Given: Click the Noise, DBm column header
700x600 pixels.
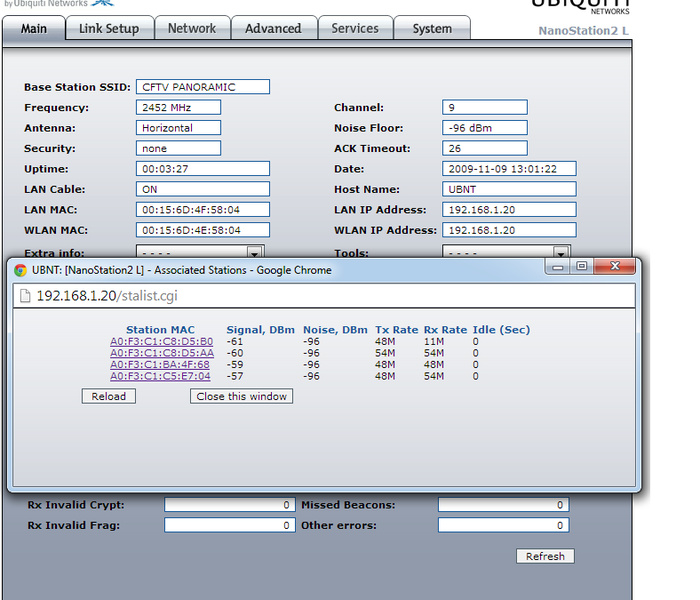Looking at the screenshot, I should point(335,330).
